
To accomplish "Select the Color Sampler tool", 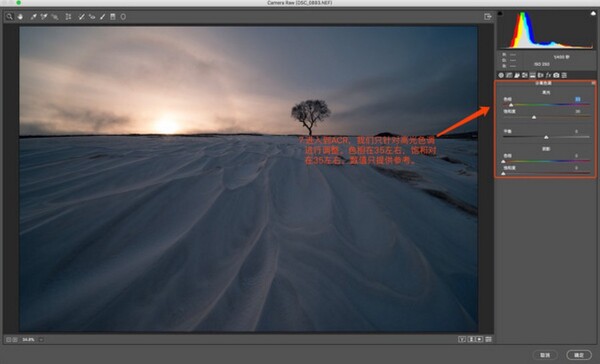I will [x=44, y=16].
